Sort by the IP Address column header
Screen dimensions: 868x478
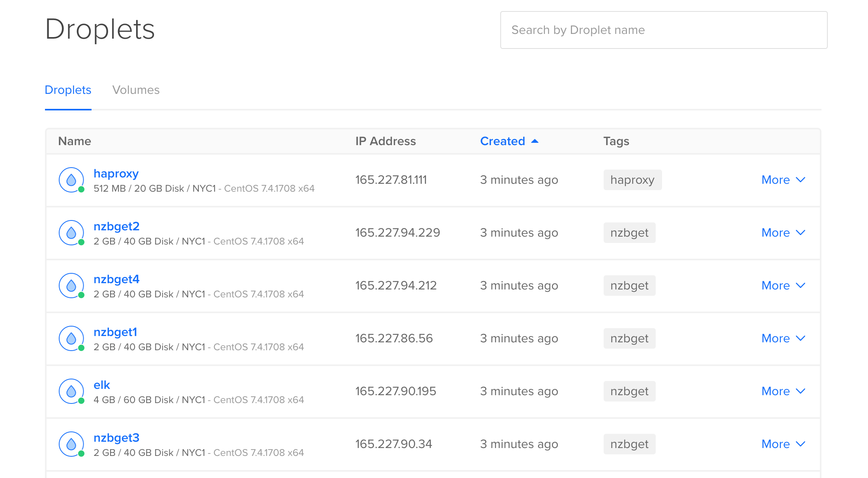[385, 141]
